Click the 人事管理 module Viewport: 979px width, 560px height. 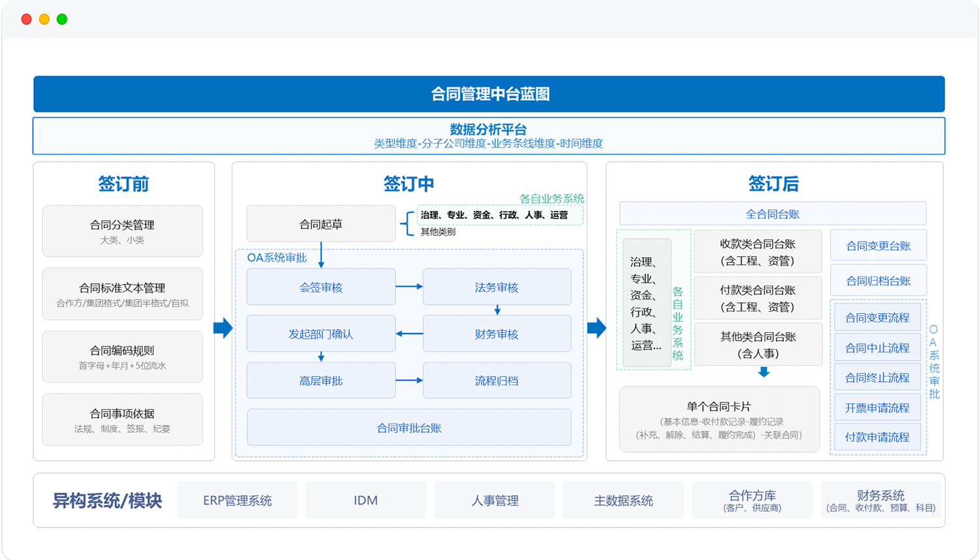495,500
